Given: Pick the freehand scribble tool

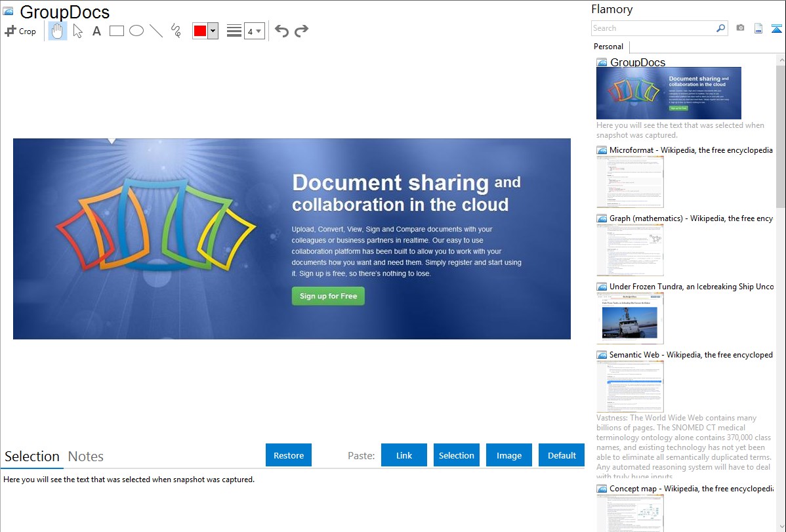Looking at the screenshot, I should 176,31.
